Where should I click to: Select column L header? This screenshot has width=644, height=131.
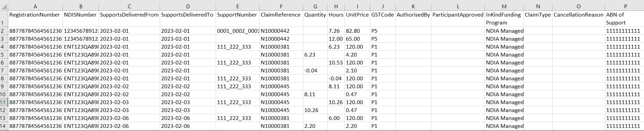pyautogui.click(x=458, y=7)
